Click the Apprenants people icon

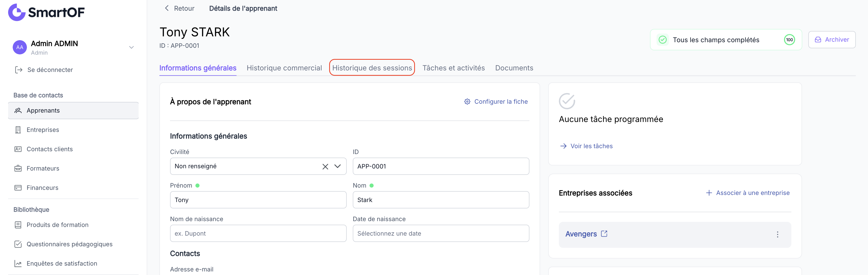[x=18, y=111]
